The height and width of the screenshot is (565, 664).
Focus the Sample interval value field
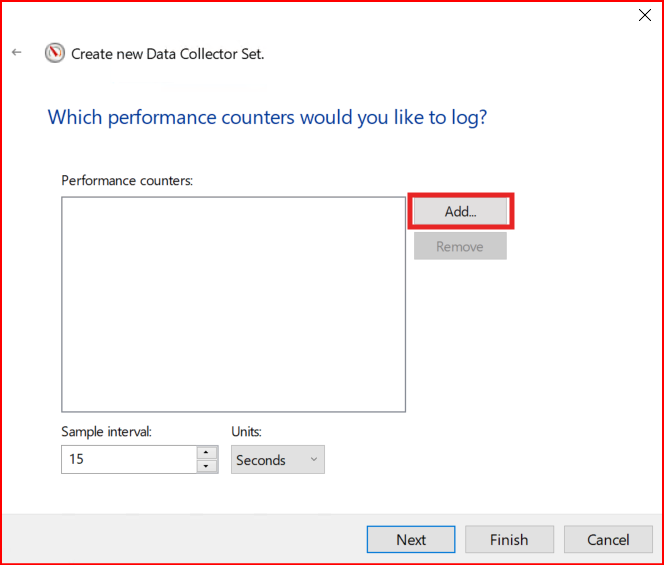pos(128,460)
